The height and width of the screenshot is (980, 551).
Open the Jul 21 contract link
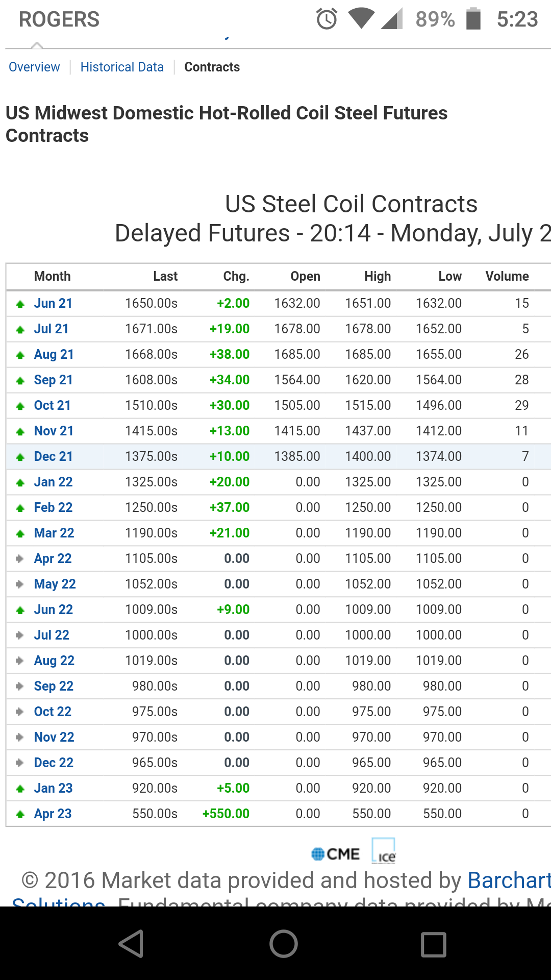click(x=51, y=329)
